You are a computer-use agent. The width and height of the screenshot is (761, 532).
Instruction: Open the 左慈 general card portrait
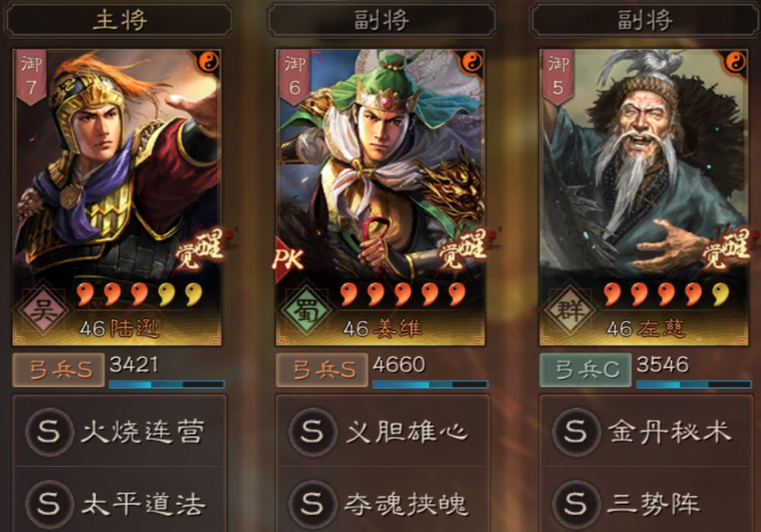(x=644, y=197)
